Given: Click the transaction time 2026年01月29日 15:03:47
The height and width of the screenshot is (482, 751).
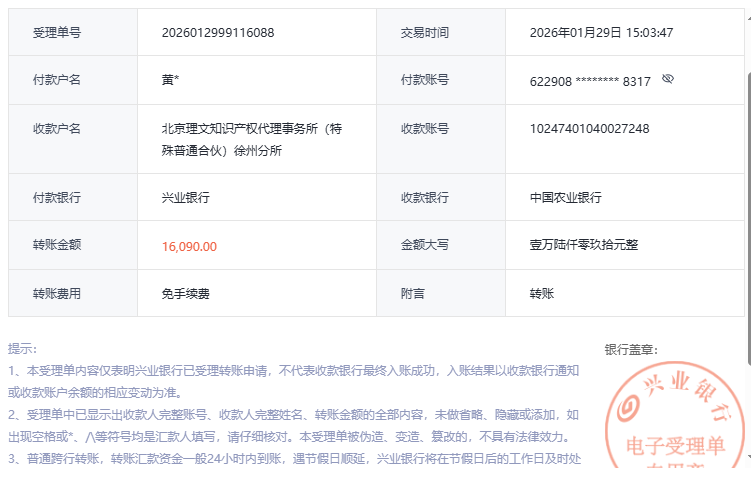Looking at the screenshot, I should tap(601, 32).
